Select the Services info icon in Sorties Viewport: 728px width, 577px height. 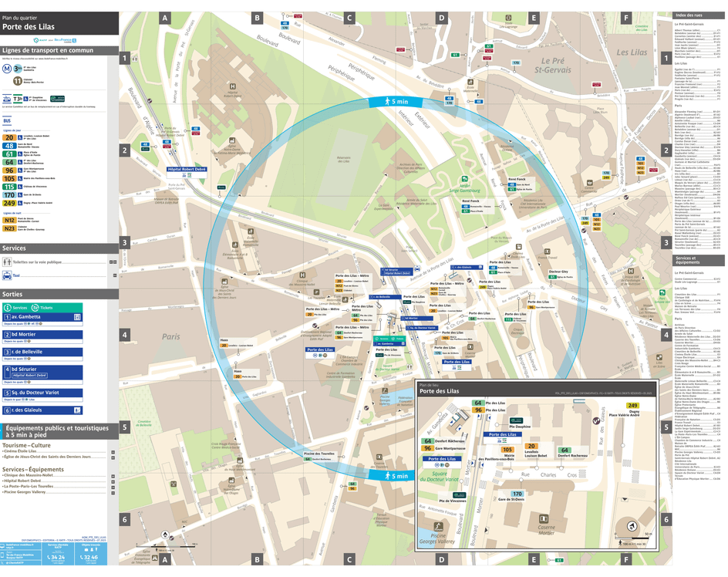(x=7, y=308)
